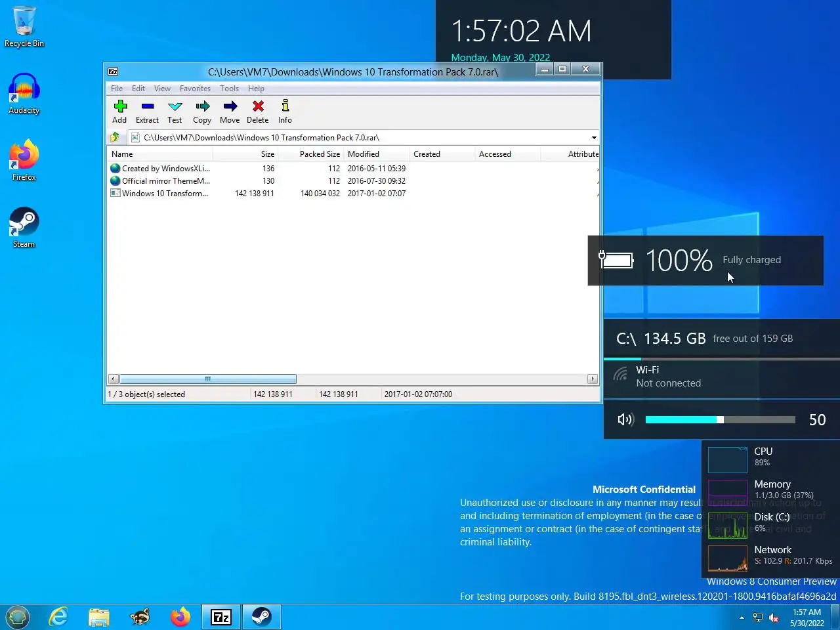Image resolution: width=840 pixels, height=630 pixels.
Task: Select the Steam desktop shortcut
Action: pos(24,228)
